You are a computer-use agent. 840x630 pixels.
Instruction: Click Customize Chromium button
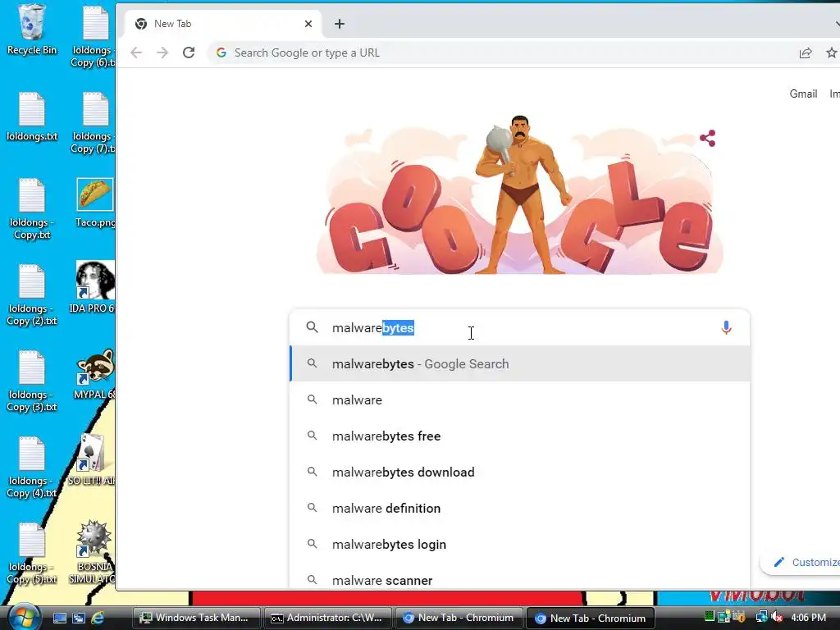[802, 562]
